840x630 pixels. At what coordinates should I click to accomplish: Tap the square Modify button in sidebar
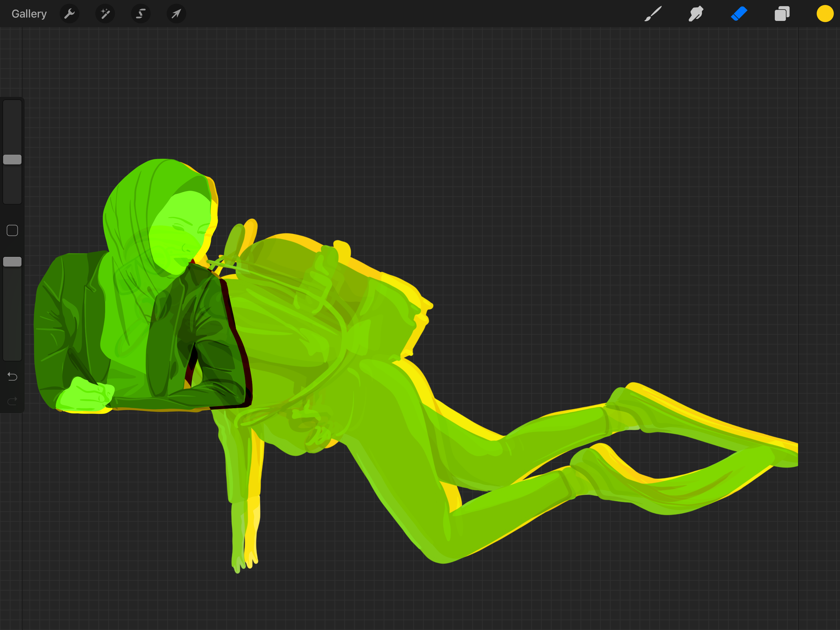12,230
